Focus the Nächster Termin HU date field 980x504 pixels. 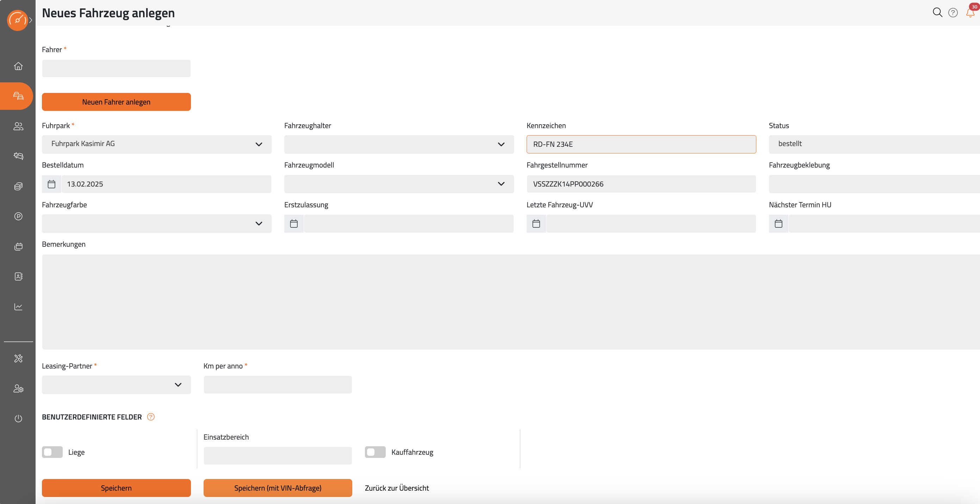pyautogui.click(x=884, y=223)
